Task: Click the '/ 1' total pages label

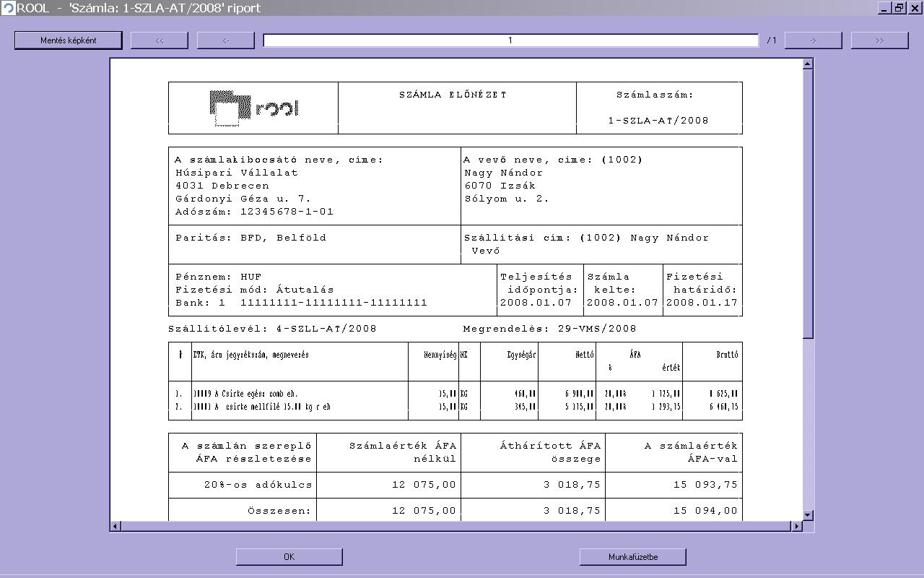Action: [x=772, y=40]
